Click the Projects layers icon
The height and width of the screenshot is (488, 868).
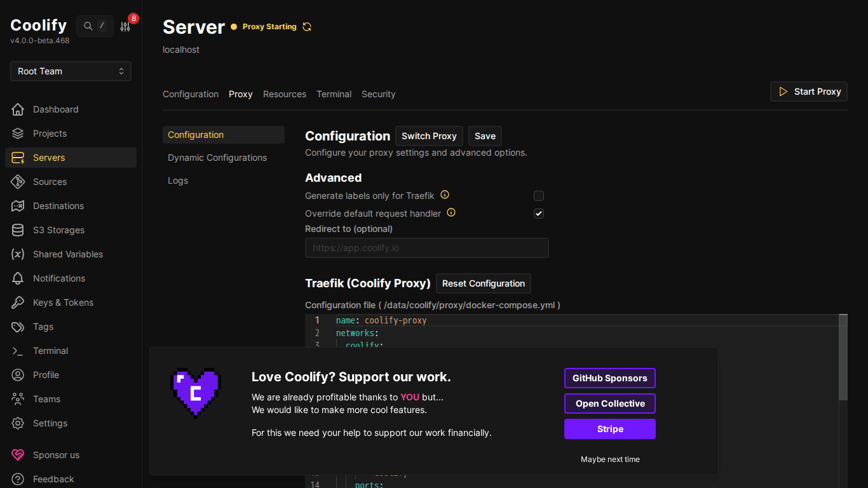[18, 133]
